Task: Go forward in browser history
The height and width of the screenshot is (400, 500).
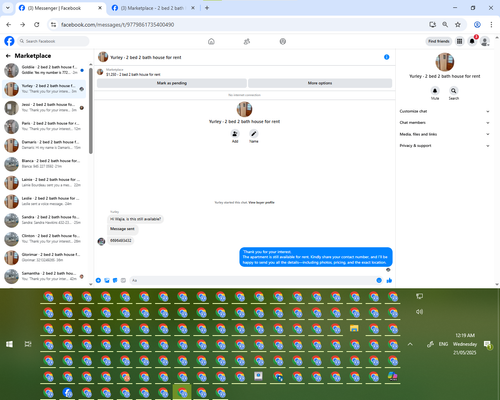Action: (x=22, y=24)
